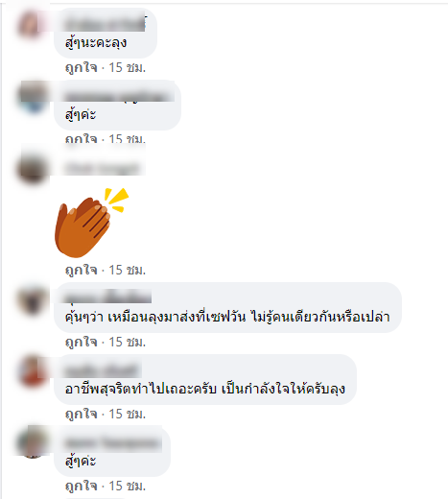Like the "สู้ๆค่ะ" comment above clapping sticker
This screenshot has width=448, height=499.
point(81,139)
